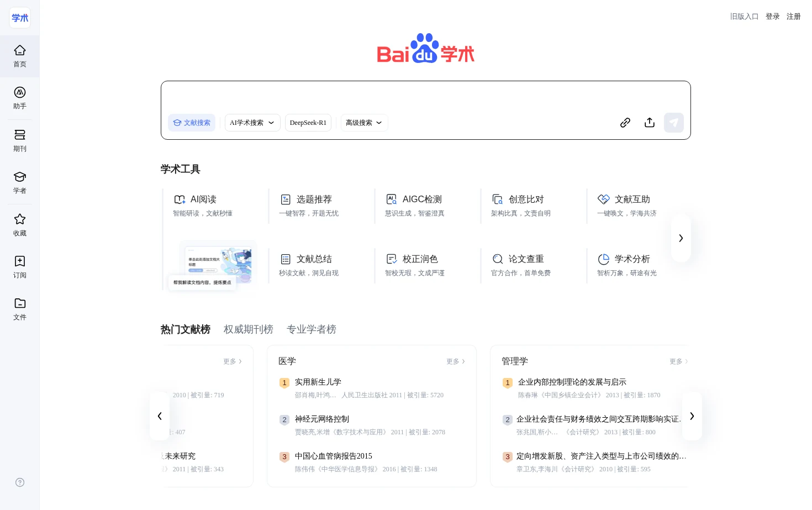Viewport: 812px width, 510px height.
Task: Click the 医学 category heading
Action: 287,361
